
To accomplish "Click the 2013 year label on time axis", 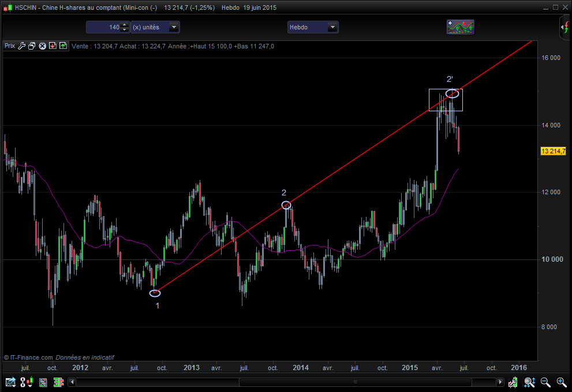I will 192,368.
